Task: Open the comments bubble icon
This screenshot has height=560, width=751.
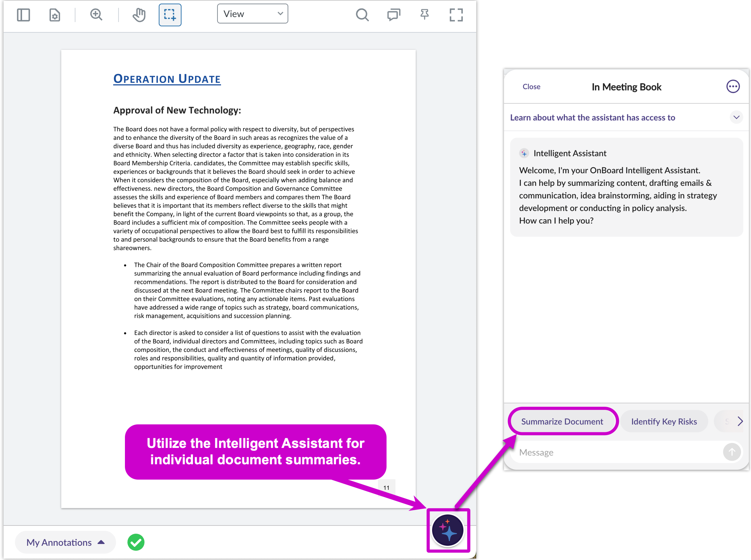Action: click(x=393, y=15)
